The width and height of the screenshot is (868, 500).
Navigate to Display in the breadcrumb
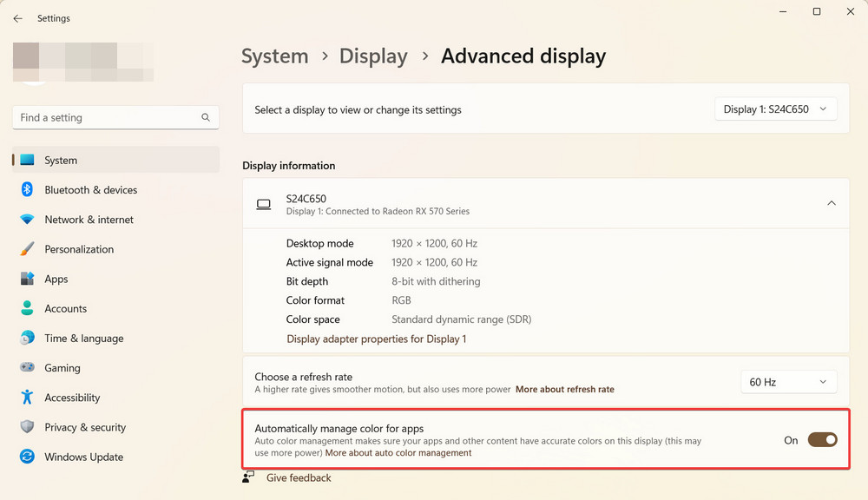click(373, 56)
